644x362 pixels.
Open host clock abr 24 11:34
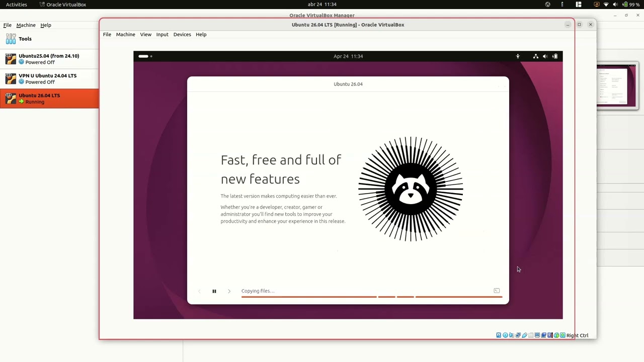pyautogui.click(x=322, y=4)
